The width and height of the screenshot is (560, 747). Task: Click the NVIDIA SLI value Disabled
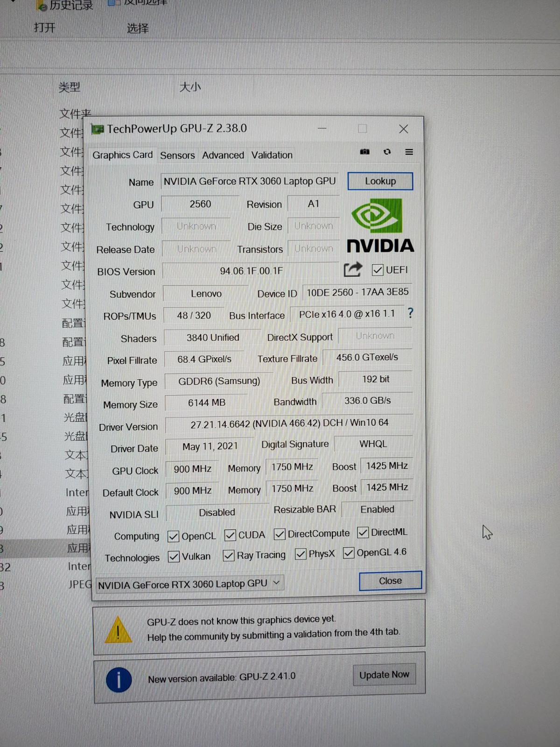coord(217,513)
